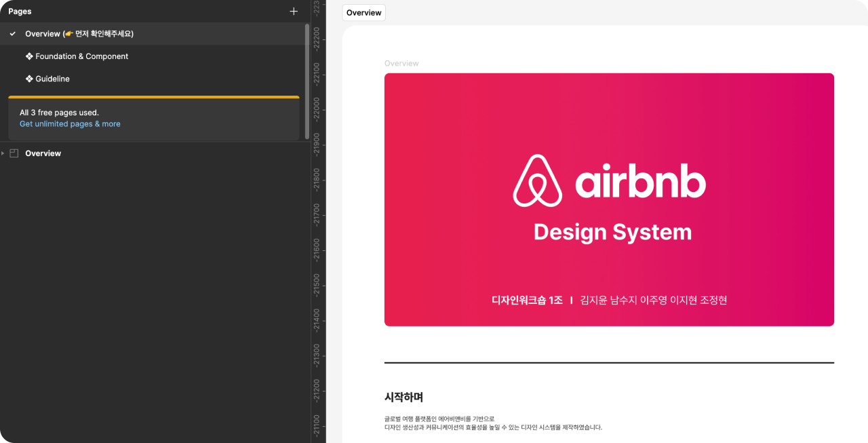Select the Overview layer name

(x=43, y=153)
